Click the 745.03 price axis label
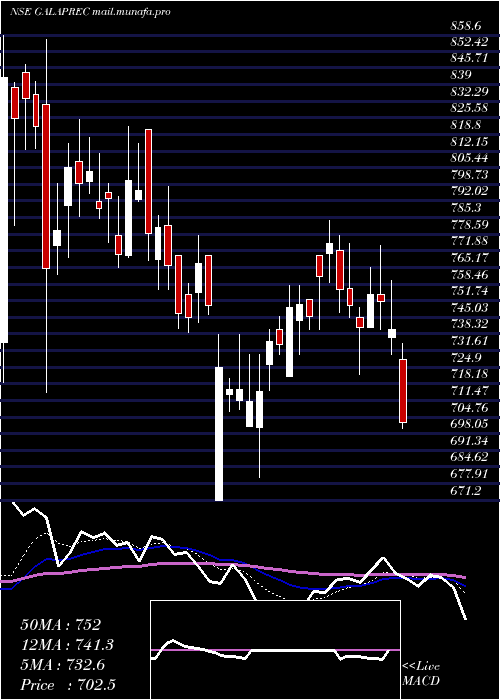This screenshot has width=500, height=700. (x=470, y=308)
